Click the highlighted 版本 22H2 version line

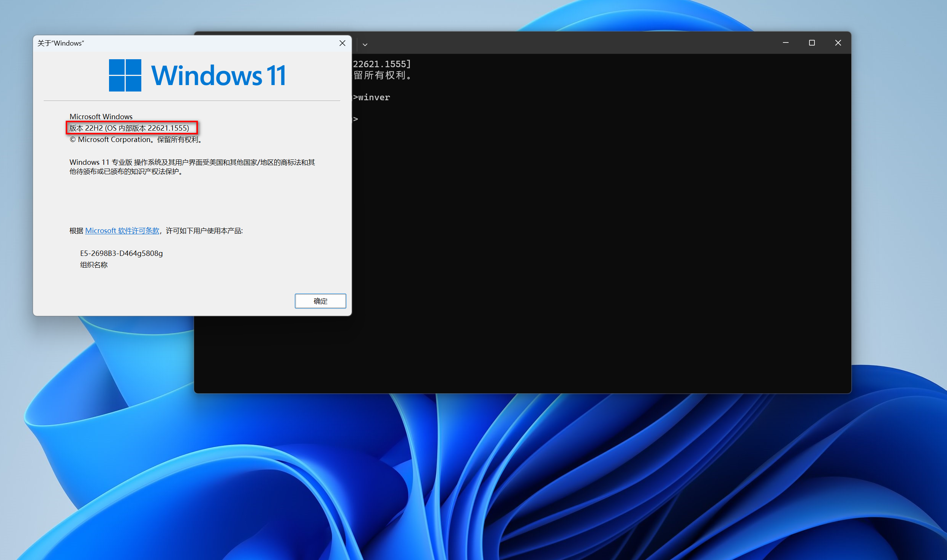pos(129,128)
